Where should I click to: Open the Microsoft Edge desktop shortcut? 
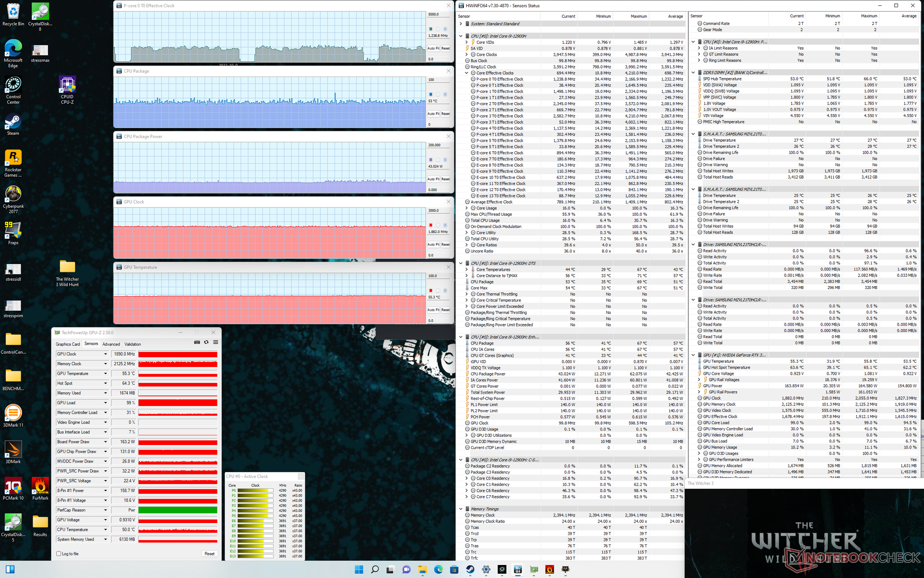(13, 53)
